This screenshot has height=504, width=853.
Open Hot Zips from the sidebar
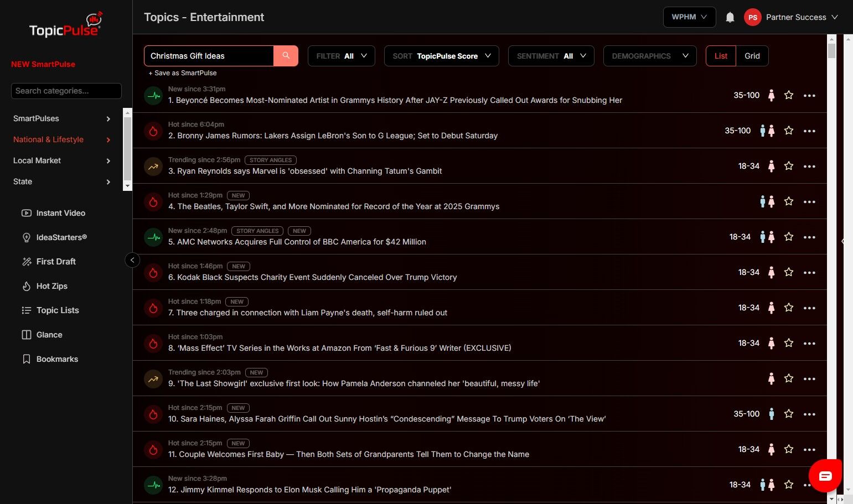[x=44, y=286]
